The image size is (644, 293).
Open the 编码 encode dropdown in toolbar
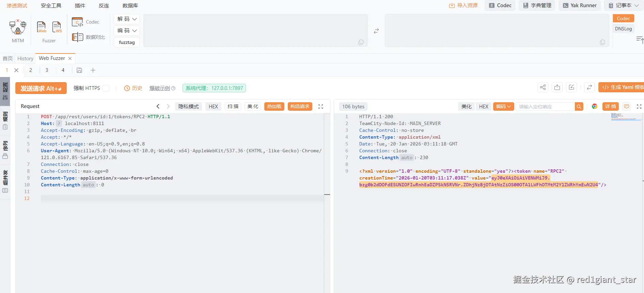(127, 31)
